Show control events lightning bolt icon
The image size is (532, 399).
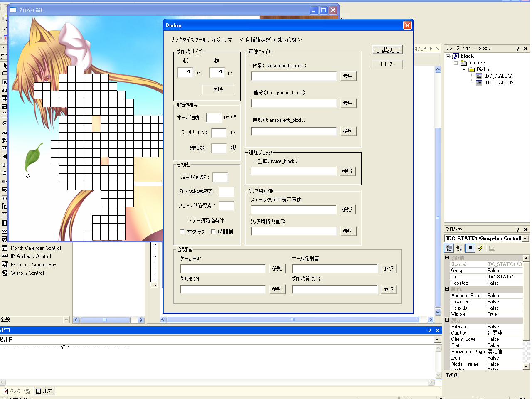click(481, 248)
